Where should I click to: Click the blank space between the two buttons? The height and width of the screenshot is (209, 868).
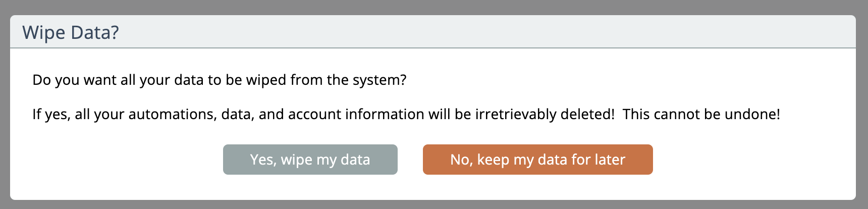coord(410,160)
